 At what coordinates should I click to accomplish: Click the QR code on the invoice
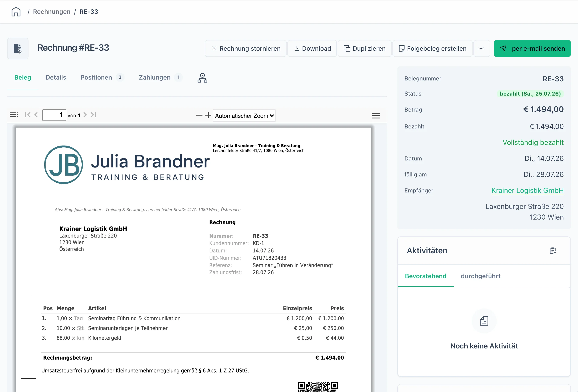click(x=318, y=386)
